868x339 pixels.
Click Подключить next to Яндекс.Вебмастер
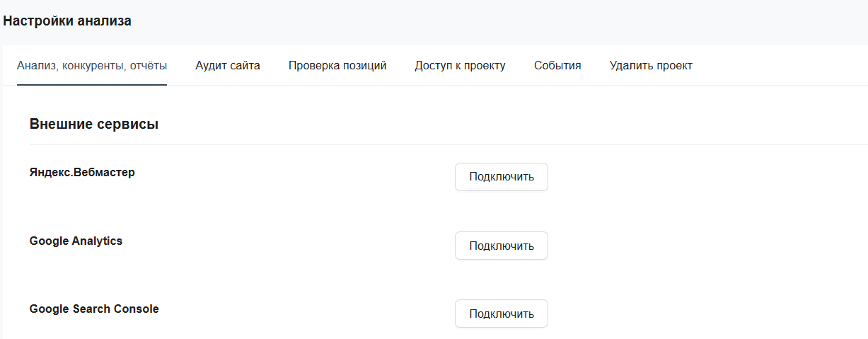[501, 177]
